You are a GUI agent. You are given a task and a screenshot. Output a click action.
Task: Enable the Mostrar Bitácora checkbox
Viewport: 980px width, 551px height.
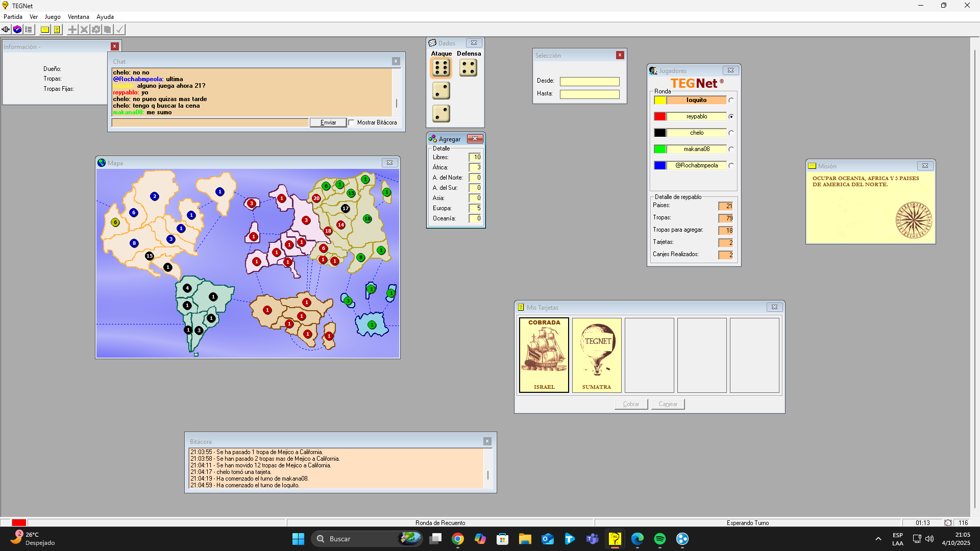coord(352,122)
